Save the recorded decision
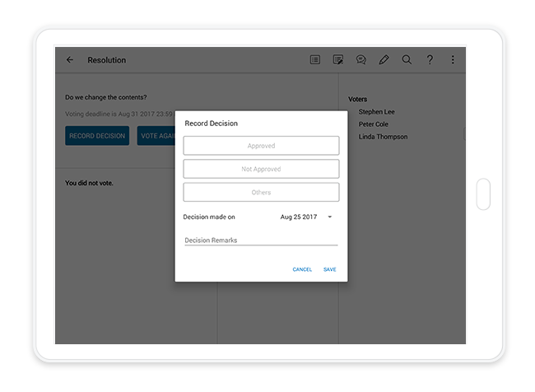This screenshot has width=535, height=392. coord(329,269)
